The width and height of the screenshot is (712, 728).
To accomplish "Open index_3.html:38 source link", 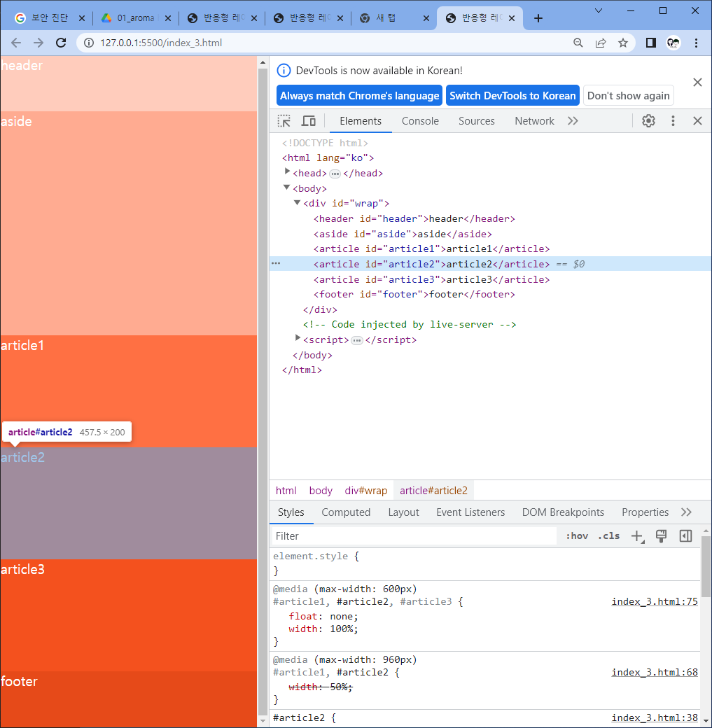I will (x=655, y=717).
